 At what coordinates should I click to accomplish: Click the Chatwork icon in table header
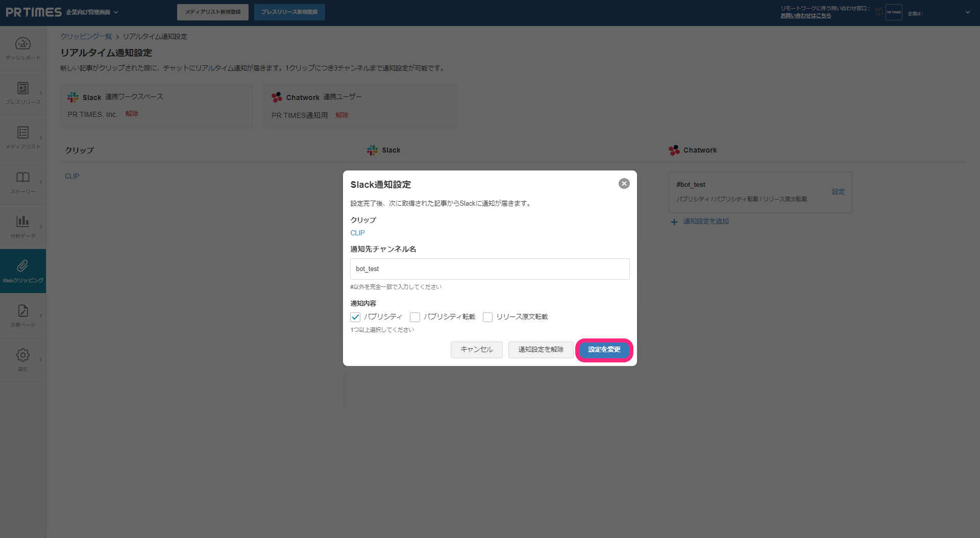[x=674, y=150]
